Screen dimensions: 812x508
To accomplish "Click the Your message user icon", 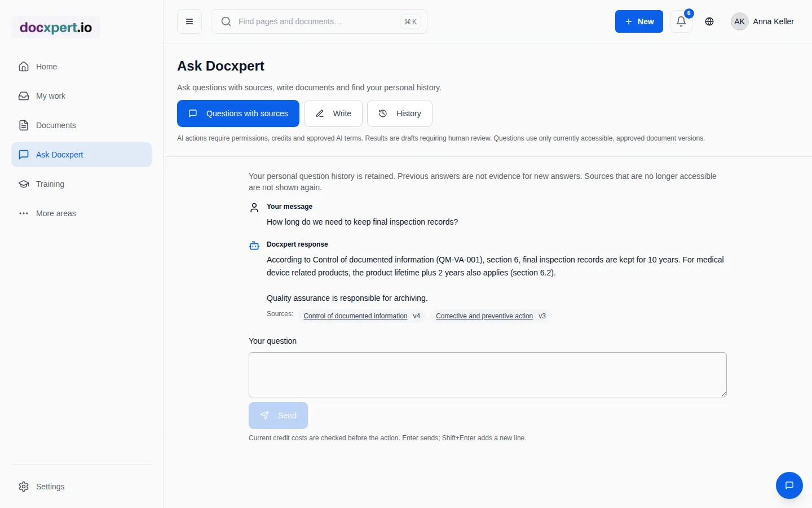I will pyautogui.click(x=254, y=208).
